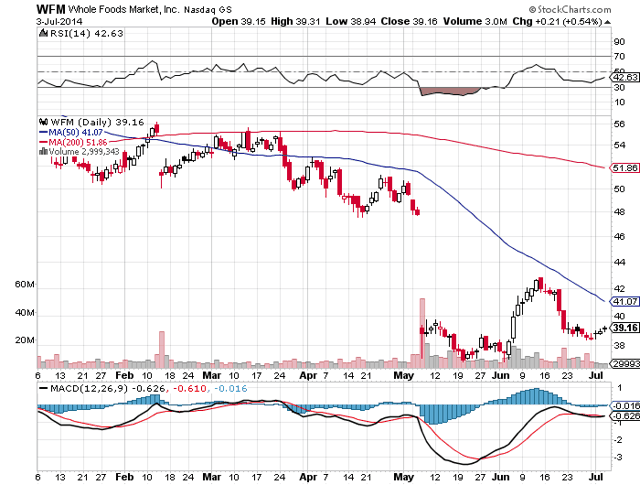This screenshot has width=640, height=485.
Task: Click the 30 RSI axis level label
Action: [619, 87]
